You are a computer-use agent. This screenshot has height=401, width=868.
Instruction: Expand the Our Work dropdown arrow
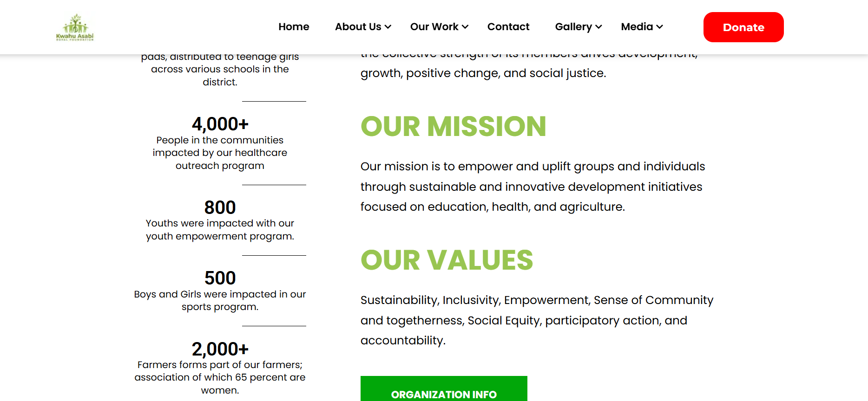(x=465, y=27)
